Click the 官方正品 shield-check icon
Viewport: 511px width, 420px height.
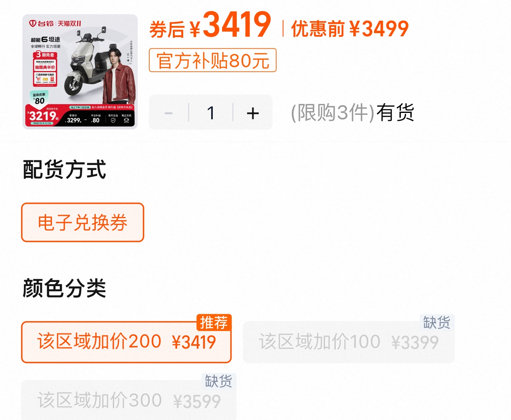coord(113,120)
